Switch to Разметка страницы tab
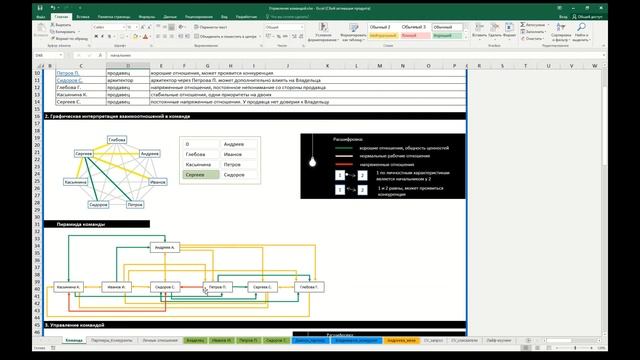This screenshot has width=640, height=360. pyautogui.click(x=114, y=17)
